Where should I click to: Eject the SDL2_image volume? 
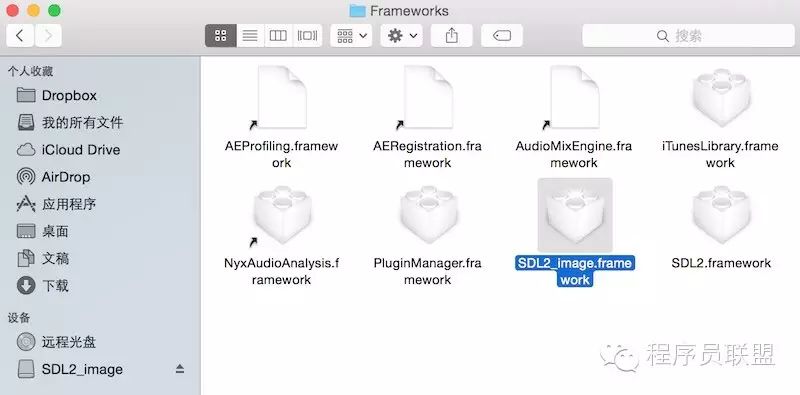click(x=180, y=368)
